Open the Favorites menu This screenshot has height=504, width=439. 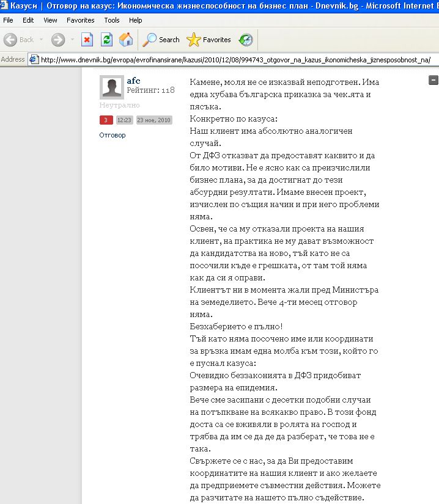(x=81, y=20)
